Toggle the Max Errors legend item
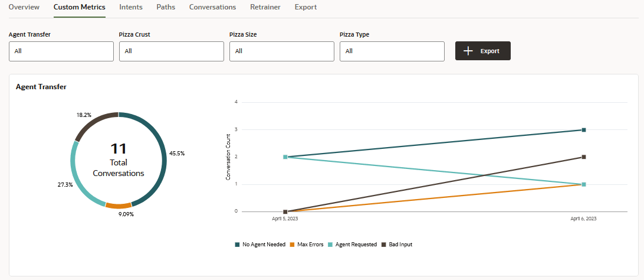 click(x=306, y=245)
